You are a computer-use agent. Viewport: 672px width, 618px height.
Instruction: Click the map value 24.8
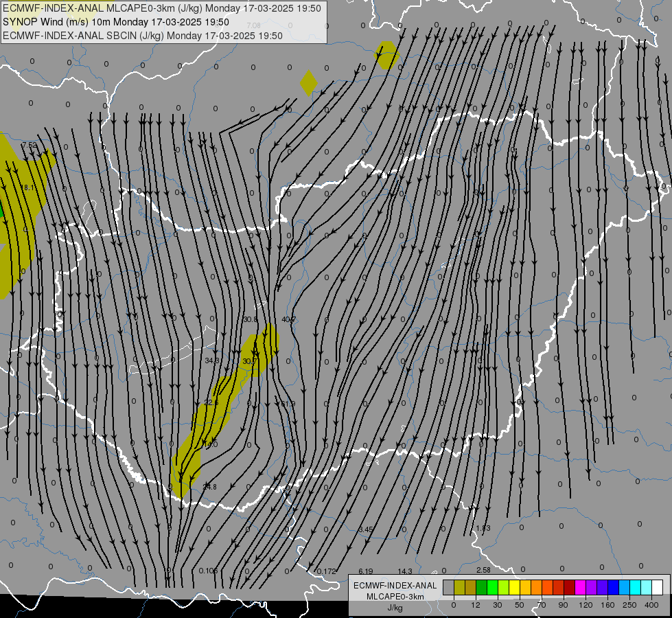point(209,487)
